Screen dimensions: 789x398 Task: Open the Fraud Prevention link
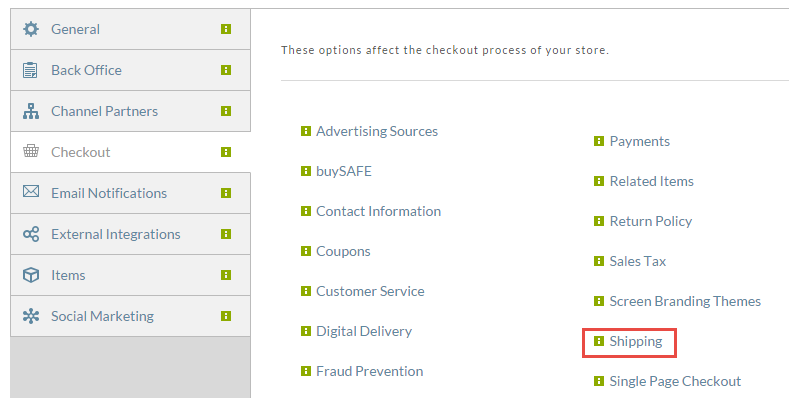coord(369,371)
